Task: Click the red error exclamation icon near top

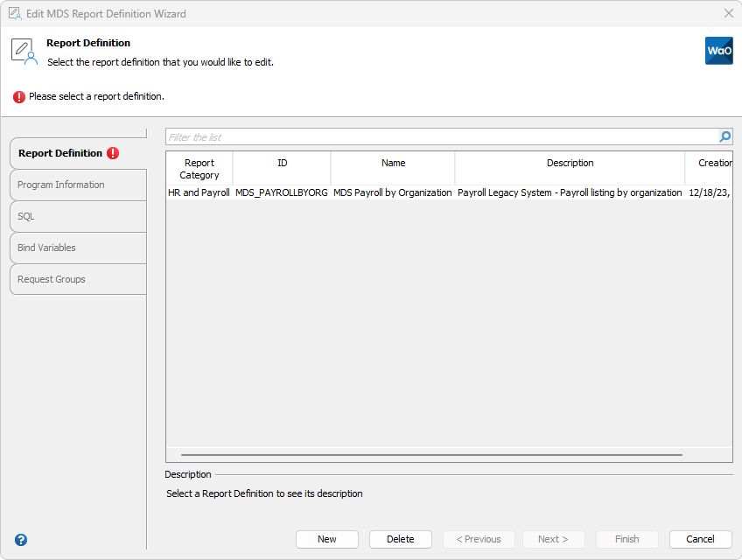Action: [18, 96]
